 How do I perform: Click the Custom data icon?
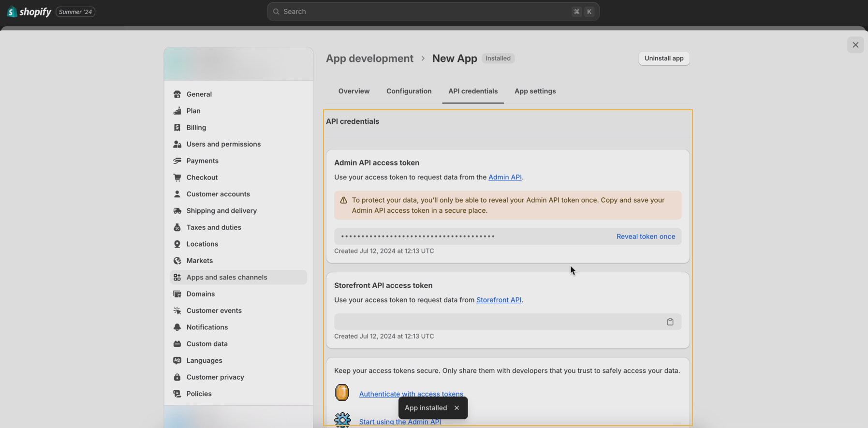click(x=177, y=344)
